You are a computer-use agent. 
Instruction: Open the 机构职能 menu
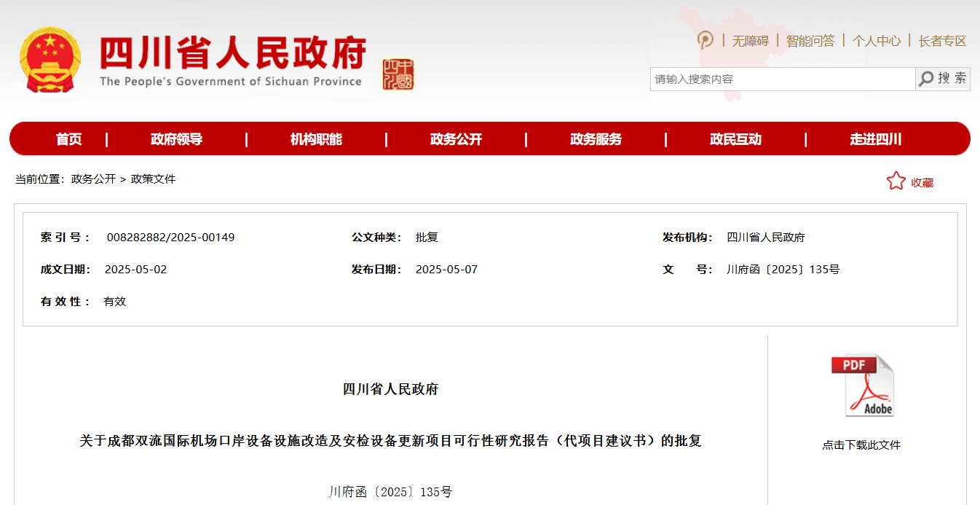[x=316, y=139]
